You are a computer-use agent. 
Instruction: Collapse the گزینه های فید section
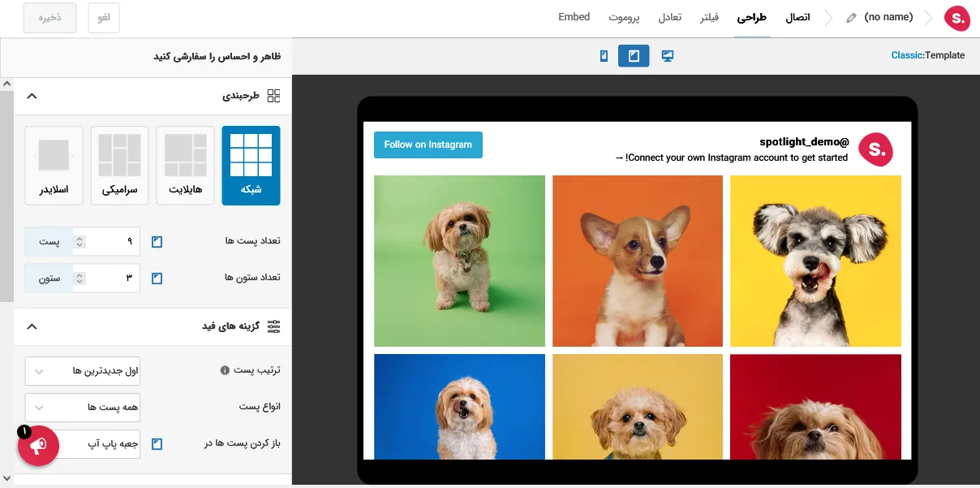(x=32, y=326)
